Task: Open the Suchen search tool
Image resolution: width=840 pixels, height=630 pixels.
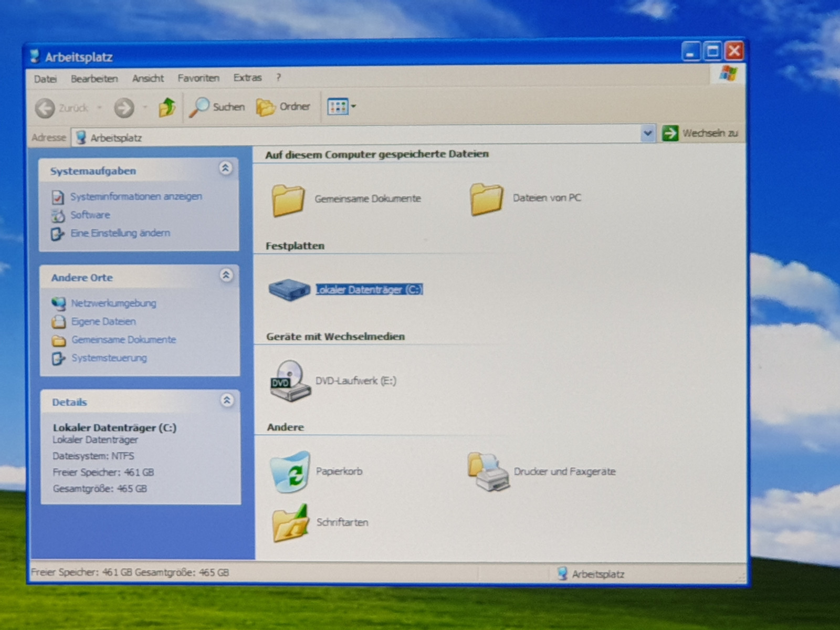Action: [x=217, y=107]
